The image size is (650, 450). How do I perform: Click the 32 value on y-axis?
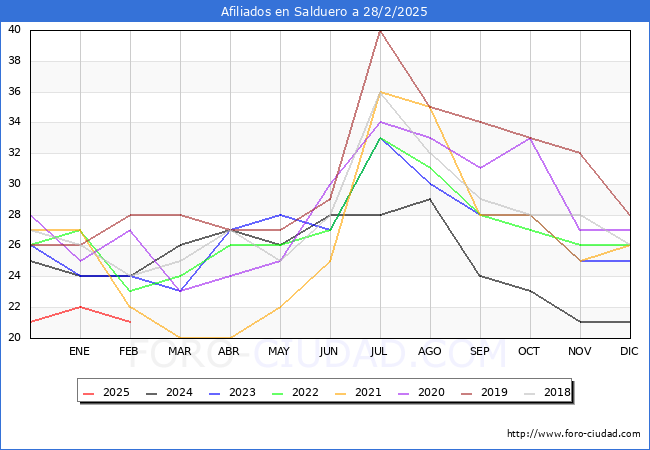tap(15, 153)
